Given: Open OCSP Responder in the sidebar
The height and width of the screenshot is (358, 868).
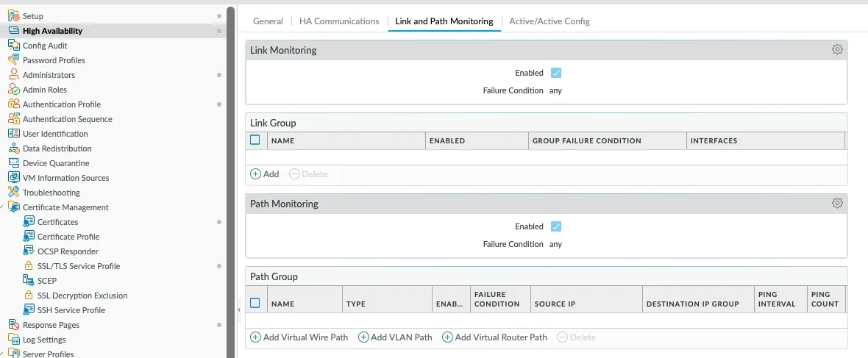Looking at the screenshot, I should [x=68, y=251].
